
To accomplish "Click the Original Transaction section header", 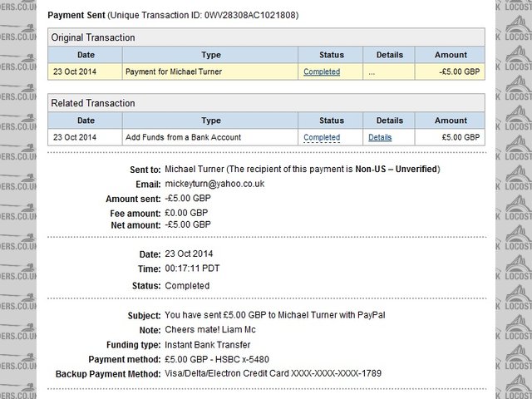I will (x=93, y=37).
